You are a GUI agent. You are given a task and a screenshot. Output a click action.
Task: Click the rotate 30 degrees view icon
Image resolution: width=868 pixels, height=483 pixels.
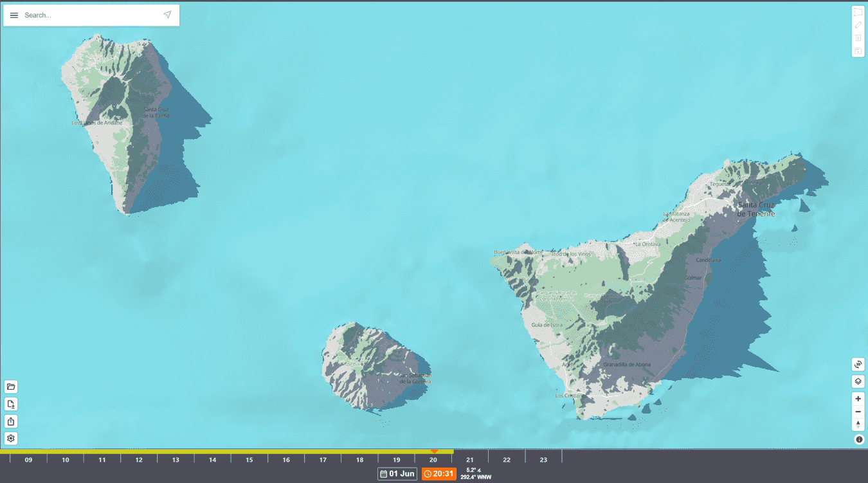coord(858,364)
